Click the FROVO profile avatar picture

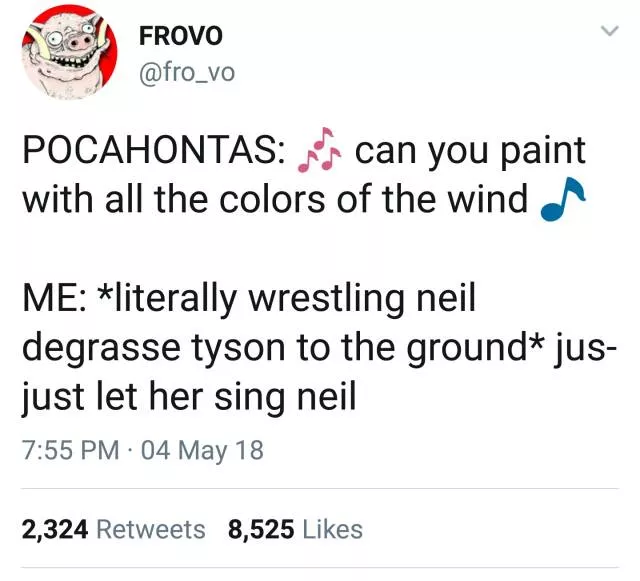(69, 52)
